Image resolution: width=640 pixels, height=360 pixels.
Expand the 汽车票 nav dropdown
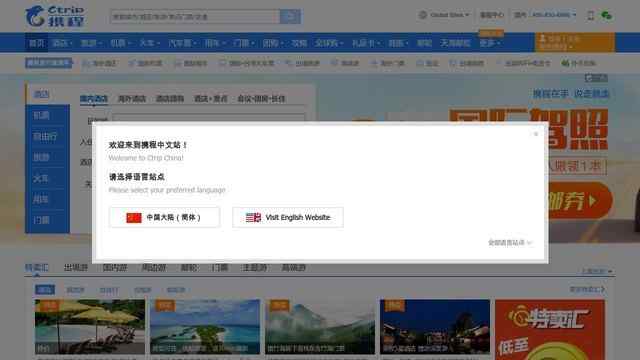(182, 43)
